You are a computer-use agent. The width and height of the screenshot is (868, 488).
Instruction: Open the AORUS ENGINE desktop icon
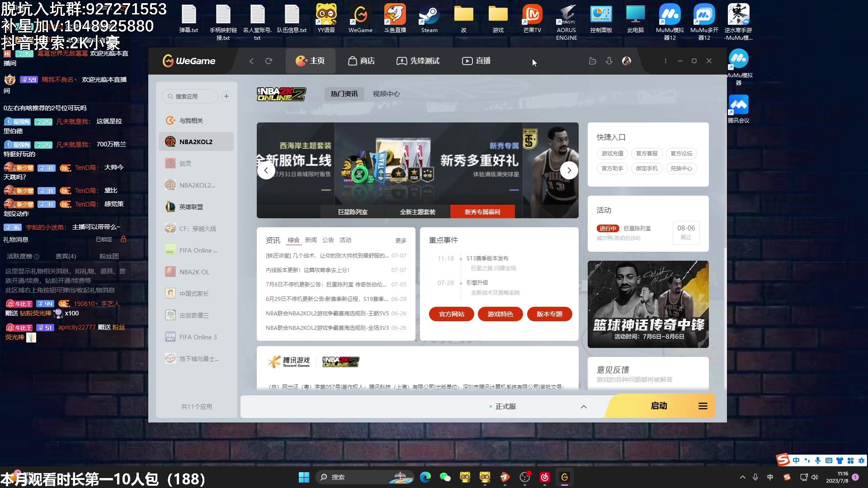(566, 23)
